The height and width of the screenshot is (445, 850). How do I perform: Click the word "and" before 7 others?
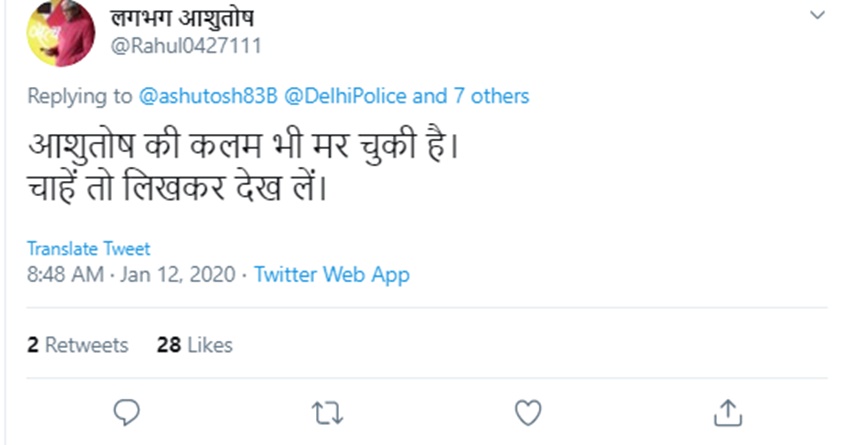click(430, 96)
